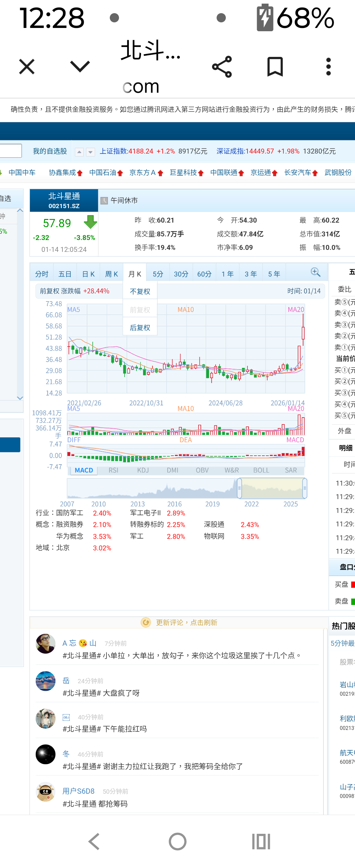Collapse the left sidebar up chevron
Screen dimensions: 355x868
(x=20, y=210)
